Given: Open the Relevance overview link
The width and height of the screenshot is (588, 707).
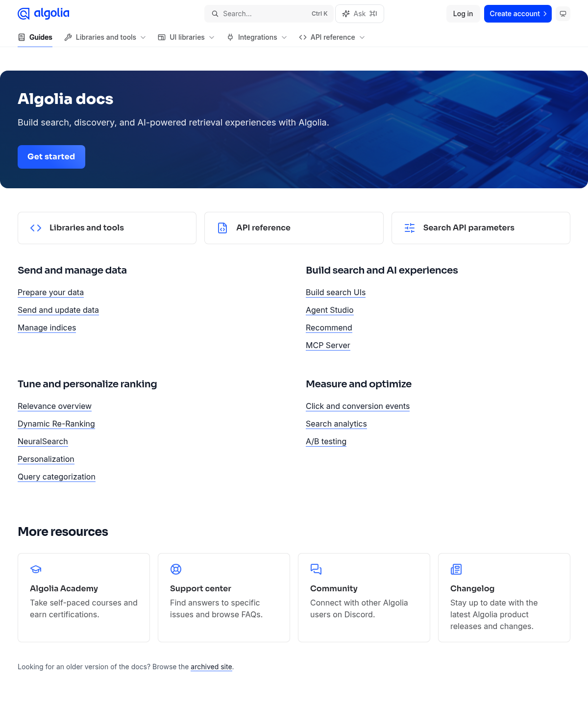Looking at the screenshot, I should click(54, 406).
